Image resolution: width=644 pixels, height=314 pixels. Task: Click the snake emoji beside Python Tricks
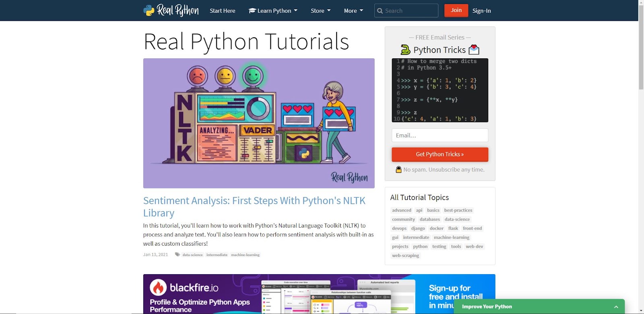[x=405, y=50]
